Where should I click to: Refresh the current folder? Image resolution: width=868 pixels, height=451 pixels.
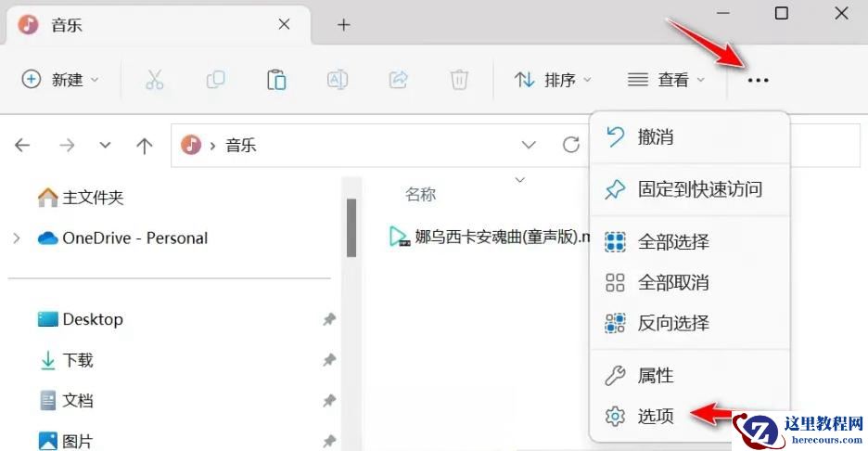tap(570, 145)
